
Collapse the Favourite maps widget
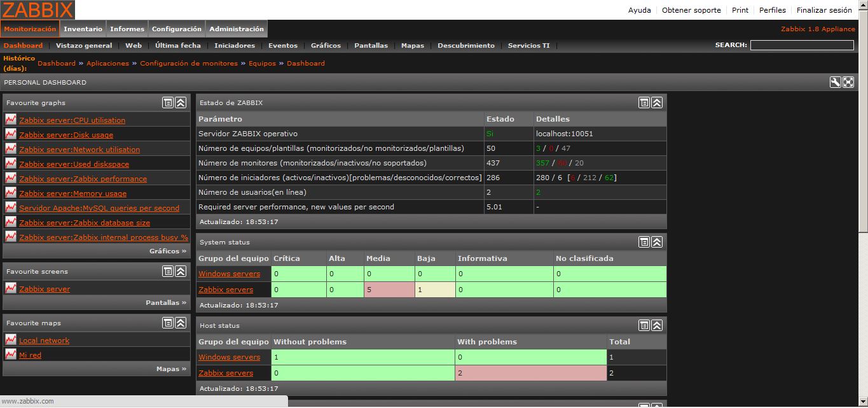181,323
